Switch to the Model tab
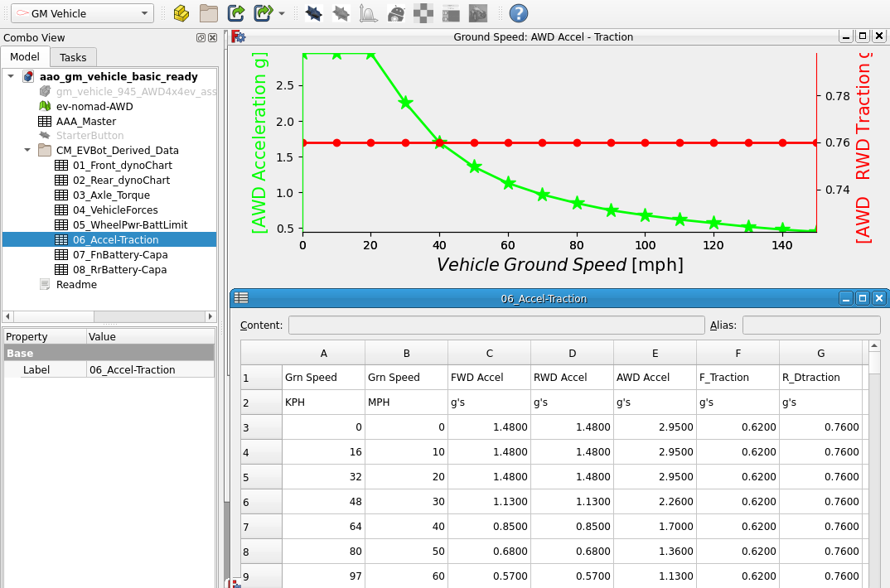890x588 pixels. 25,57
